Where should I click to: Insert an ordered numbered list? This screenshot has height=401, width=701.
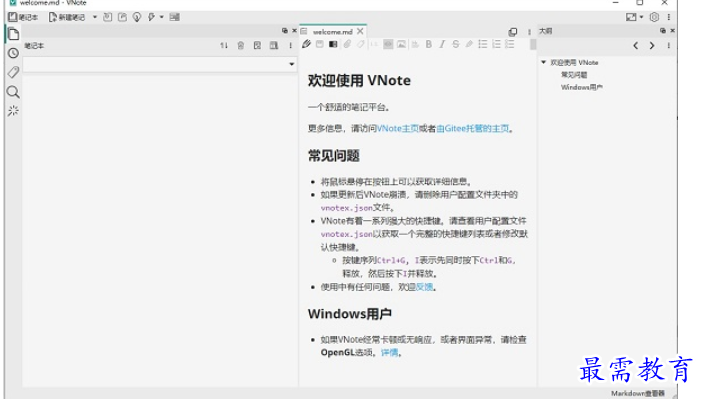point(496,44)
